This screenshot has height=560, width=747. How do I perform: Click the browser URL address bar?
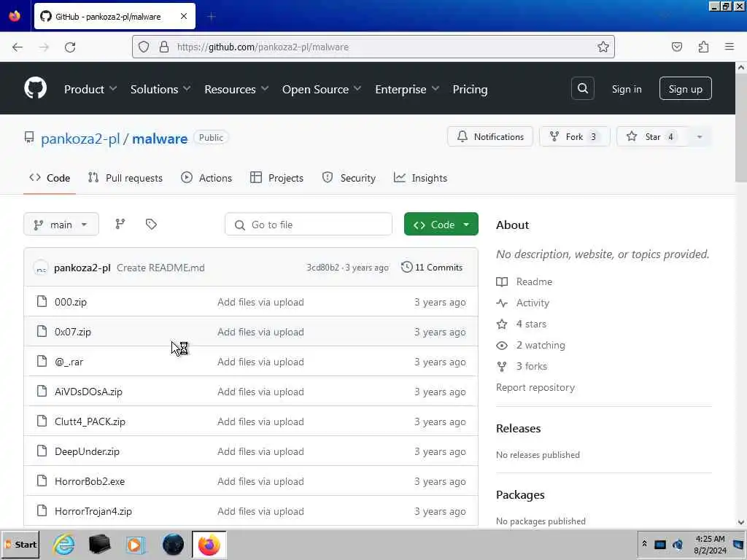click(373, 47)
